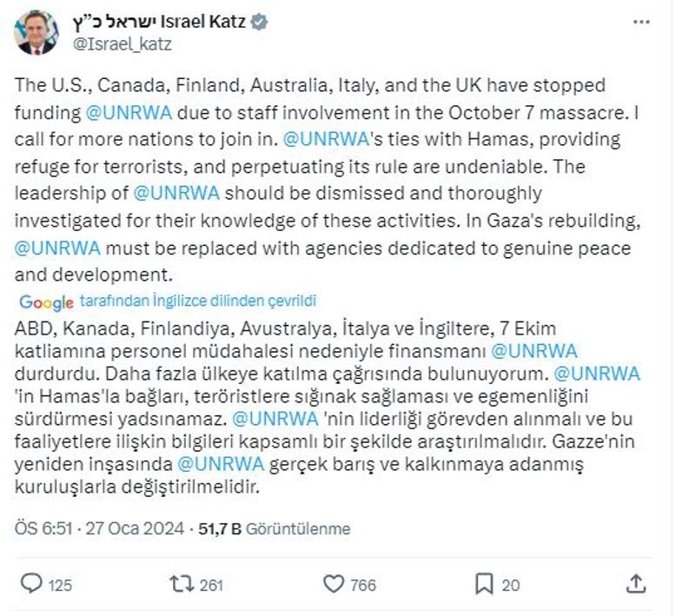695x616 pixels.
Task: Click the retweet arrows icon
Action: pos(182,584)
